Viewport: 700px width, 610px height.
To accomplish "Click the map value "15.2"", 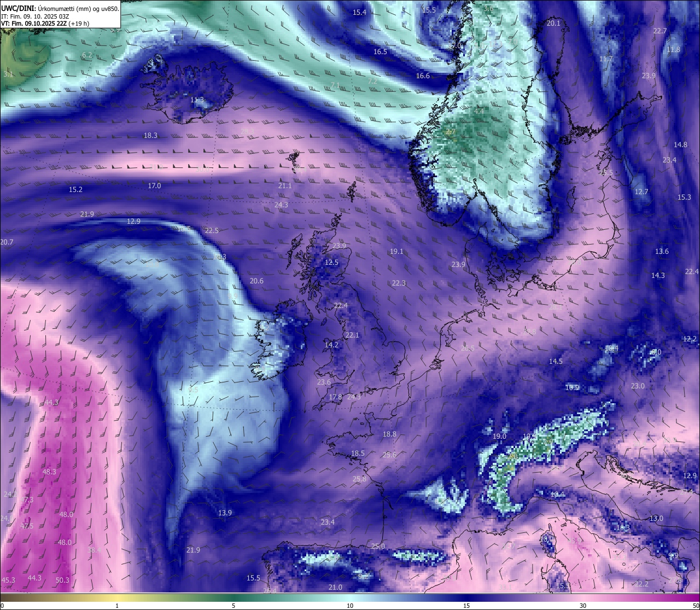I will pyautogui.click(x=75, y=189).
